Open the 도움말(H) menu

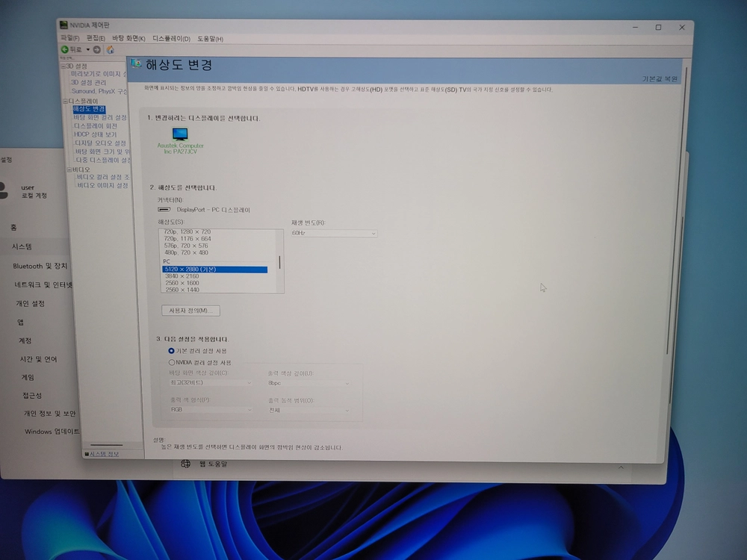pyautogui.click(x=210, y=39)
